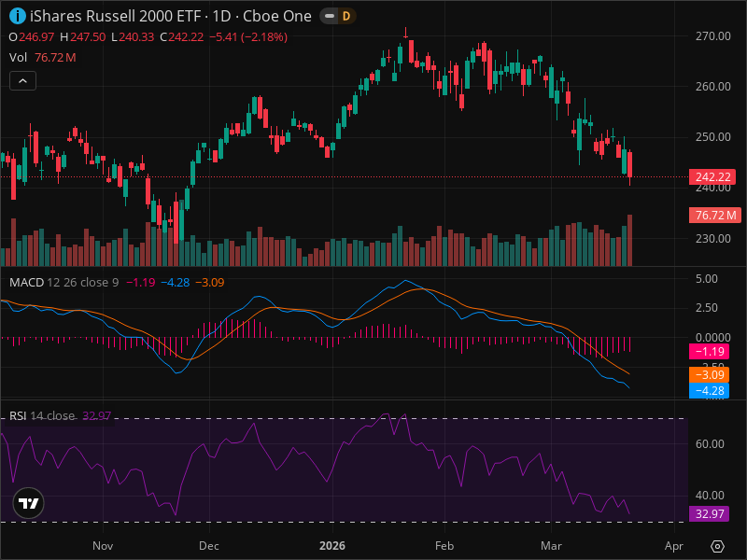Click the Feb label on time axis
The height and width of the screenshot is (560, 747).
[x=444, y=546]
